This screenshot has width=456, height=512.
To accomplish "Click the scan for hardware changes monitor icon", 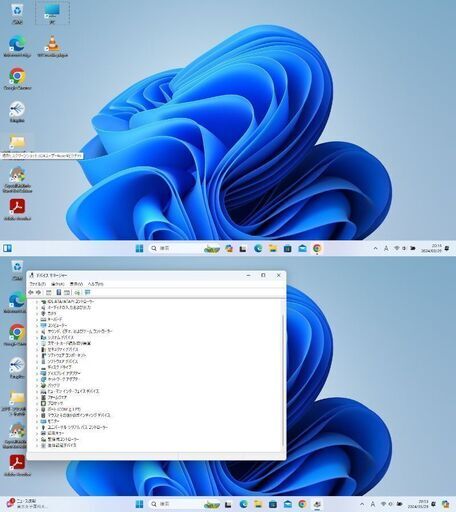I will pyautogui.click(x=87, y=292).
